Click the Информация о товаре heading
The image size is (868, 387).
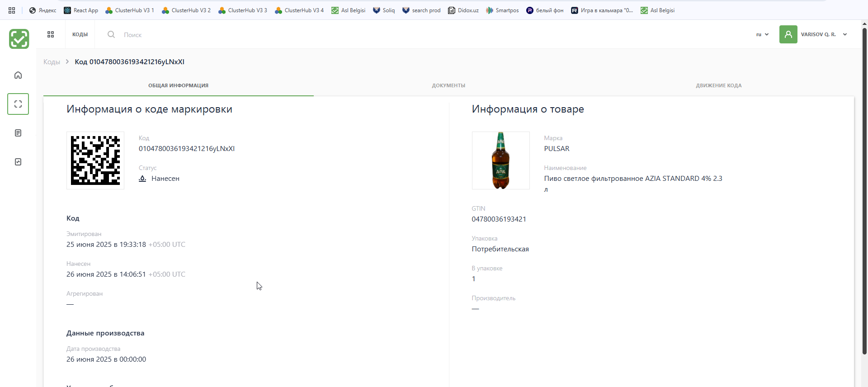(x=528, y=109)
